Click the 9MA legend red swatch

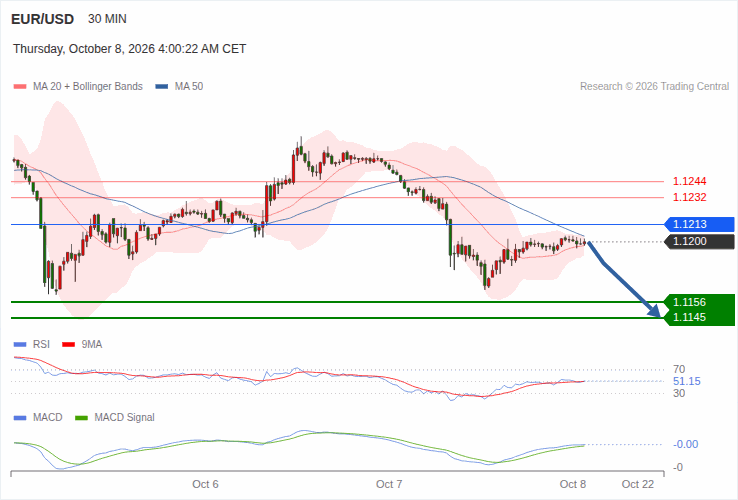[69, 345]
